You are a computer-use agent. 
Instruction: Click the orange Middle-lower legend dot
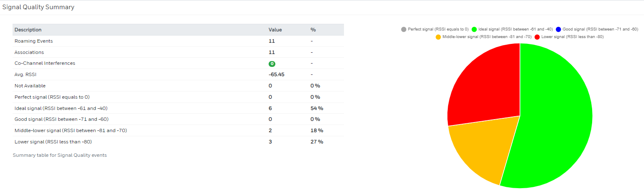tap(439, 37)
